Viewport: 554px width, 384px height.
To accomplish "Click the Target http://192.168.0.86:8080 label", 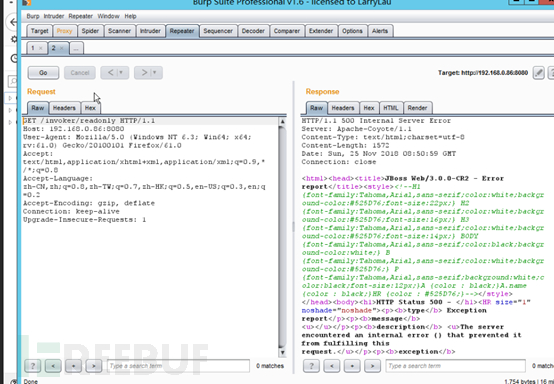I will [483, 73].
